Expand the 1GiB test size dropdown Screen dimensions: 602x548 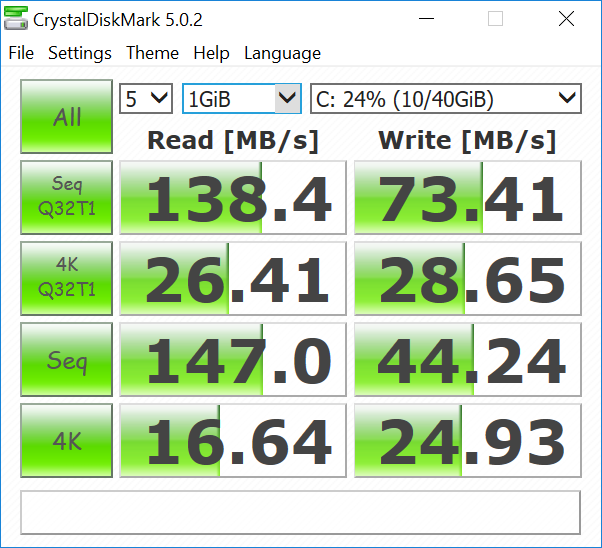tap(241, 98)
